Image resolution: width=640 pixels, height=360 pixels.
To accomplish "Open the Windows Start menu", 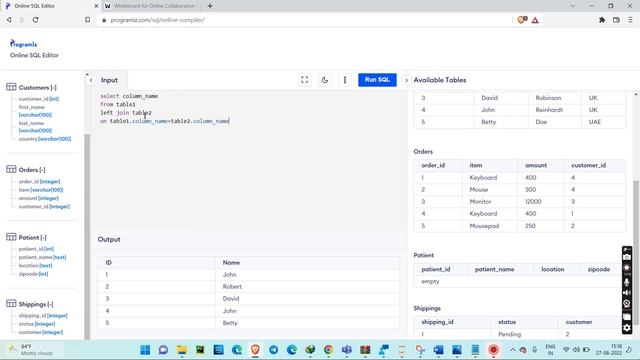I will pos(145,350).
